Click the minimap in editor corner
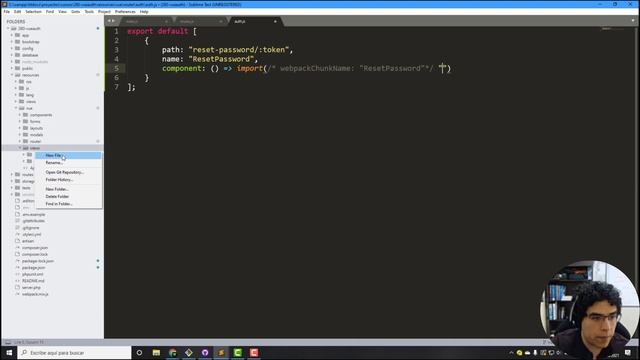640x360 pixels. click(x=611, y=29)
